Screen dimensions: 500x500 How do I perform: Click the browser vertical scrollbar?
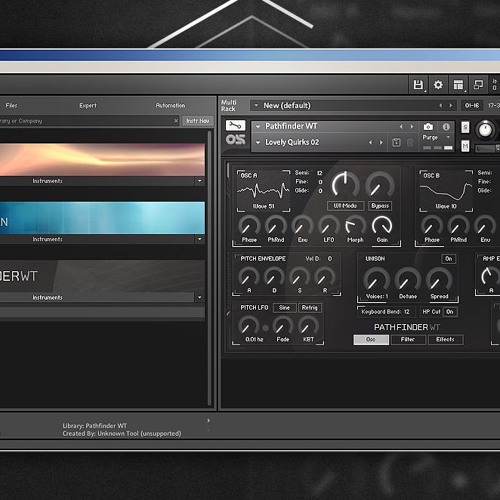point(210,268)
